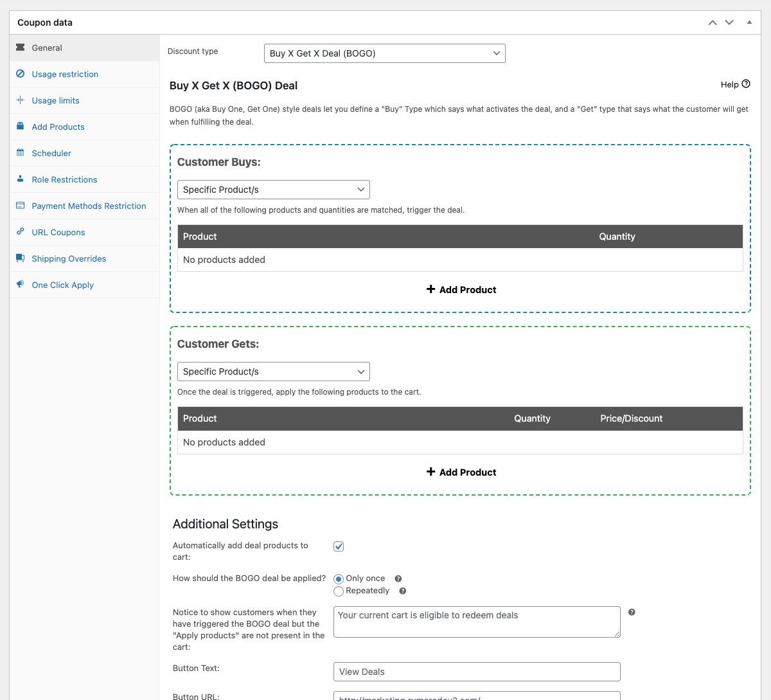Screen dimensions: 771x700
Task: Click the Payment Methods Restriction card icon
Action: 21,206
